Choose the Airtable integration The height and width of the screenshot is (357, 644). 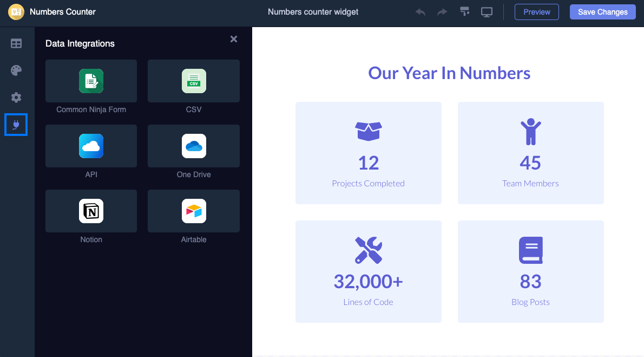point(194,211)
